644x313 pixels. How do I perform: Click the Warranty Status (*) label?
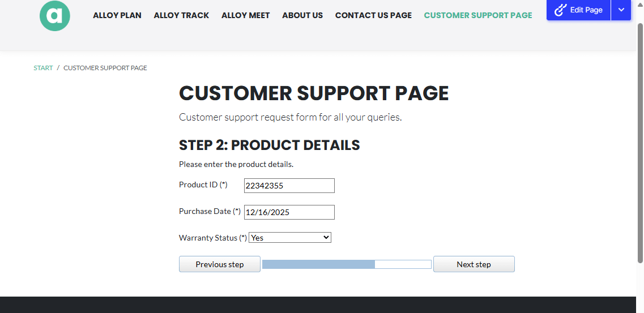[x=212, y=238]
